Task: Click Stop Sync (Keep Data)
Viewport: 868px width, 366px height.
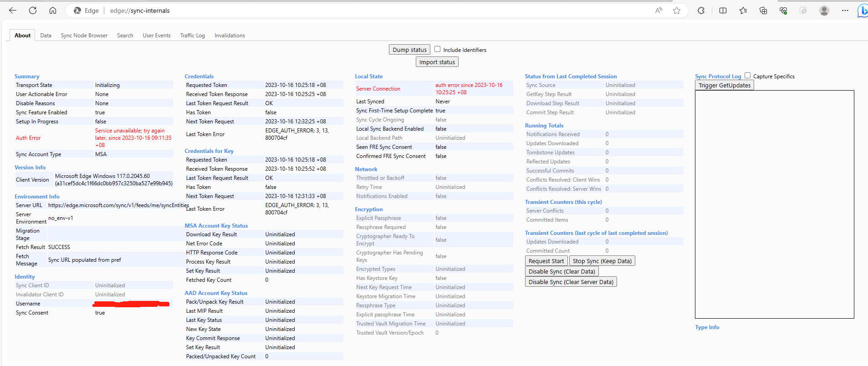Action: click(602, 261)
